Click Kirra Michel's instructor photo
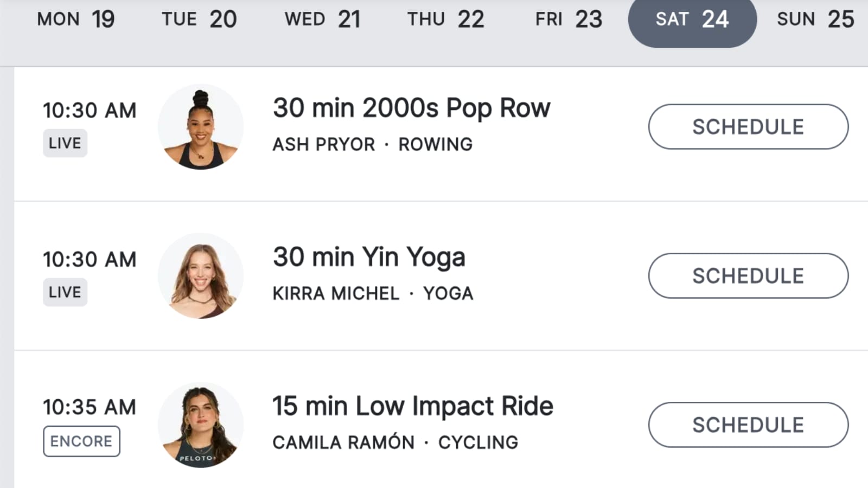This screenshot has width=868, height=488. click(201, 276)
